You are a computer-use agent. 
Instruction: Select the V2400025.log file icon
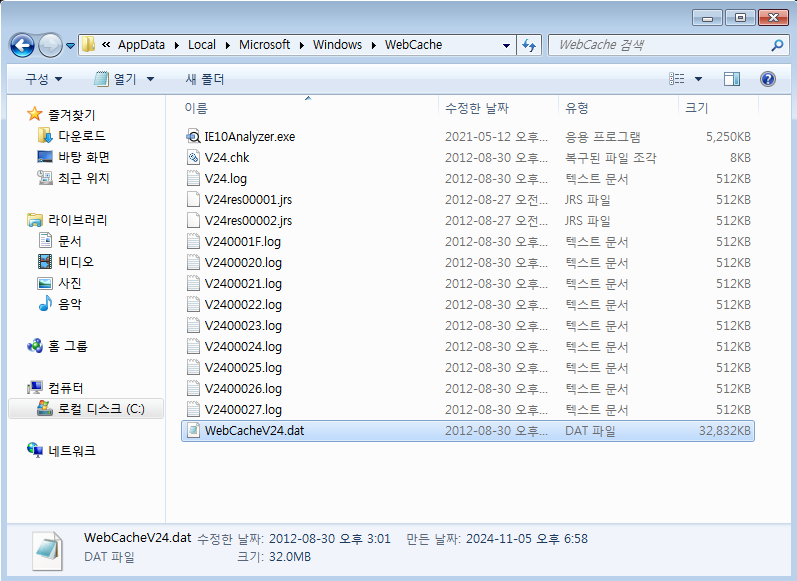click(193, 368)
